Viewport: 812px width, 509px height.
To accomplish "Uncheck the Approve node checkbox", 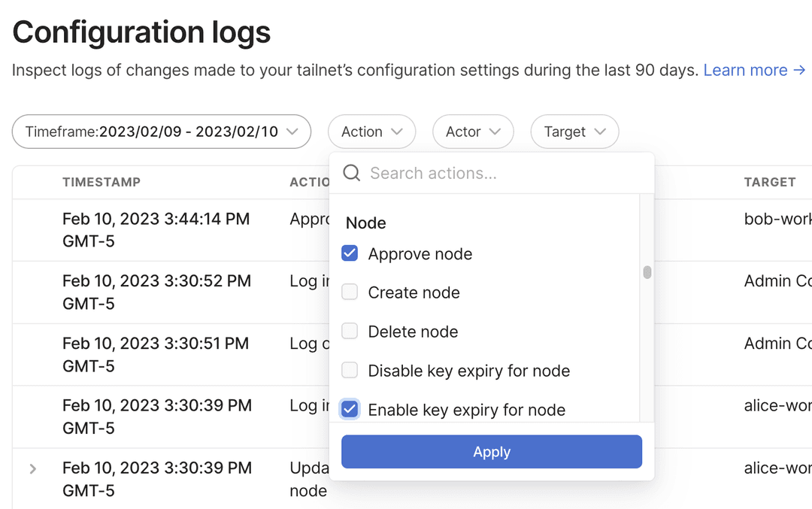I will (x=349, y=253).
